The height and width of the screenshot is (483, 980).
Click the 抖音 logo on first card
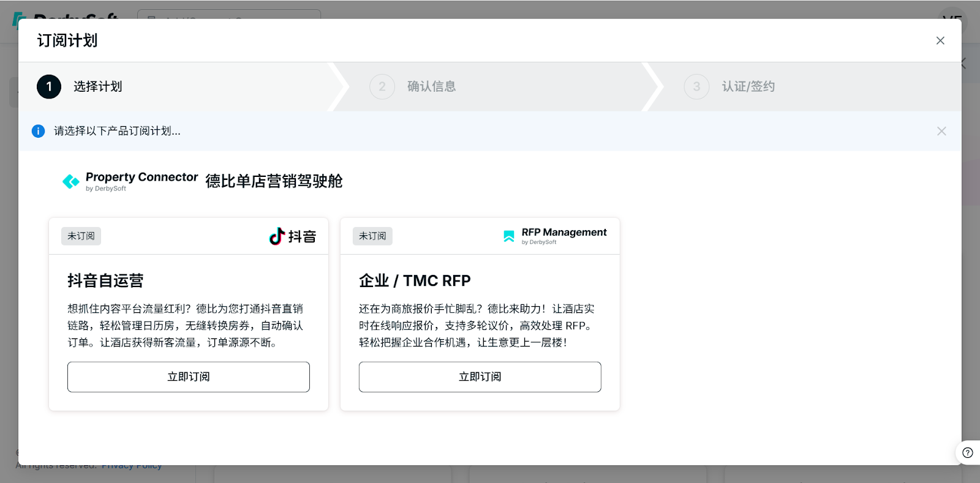tap(293, 236)
